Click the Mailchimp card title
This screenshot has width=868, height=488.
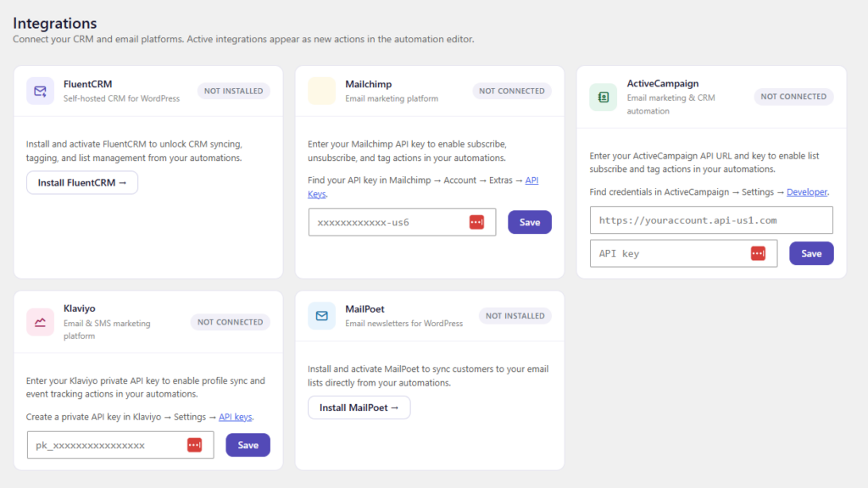[x=369, y=84]
